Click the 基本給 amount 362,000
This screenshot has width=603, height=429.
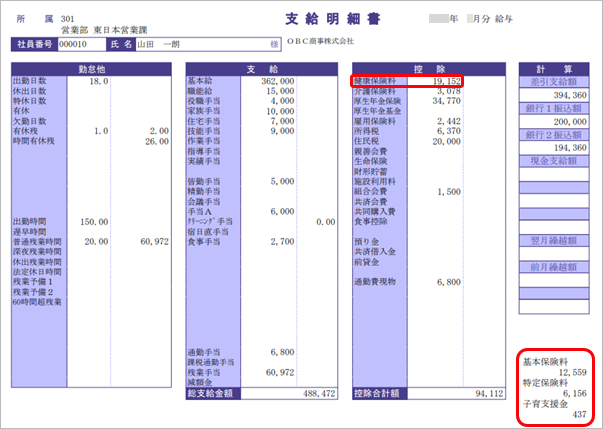[278, 81]
